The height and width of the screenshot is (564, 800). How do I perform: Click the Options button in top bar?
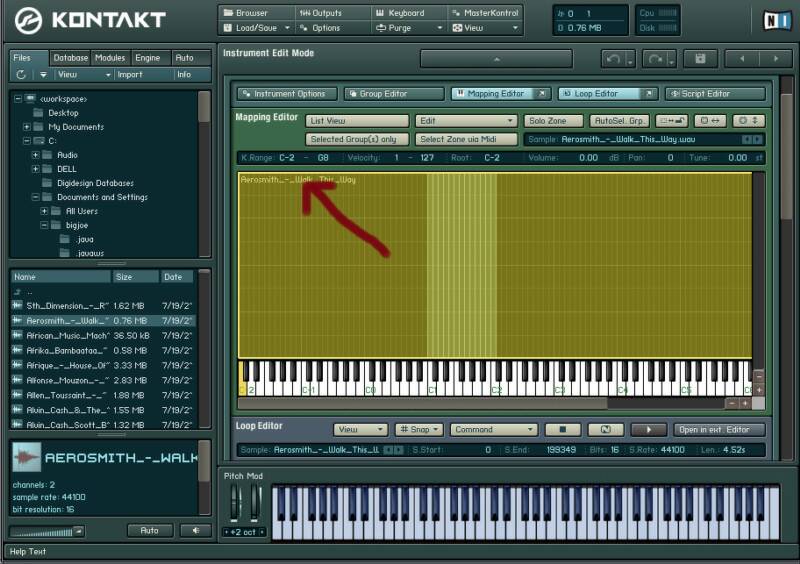point(333,28)
